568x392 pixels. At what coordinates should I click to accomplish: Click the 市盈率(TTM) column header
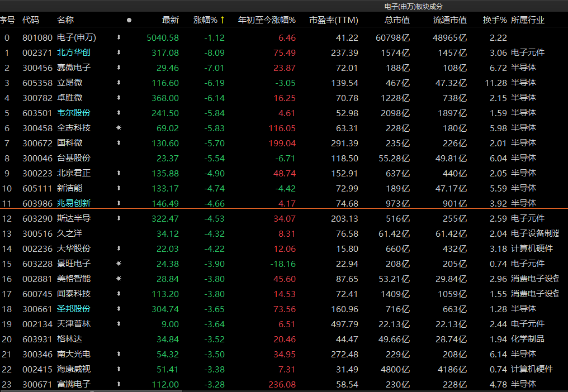click(333, 20)
